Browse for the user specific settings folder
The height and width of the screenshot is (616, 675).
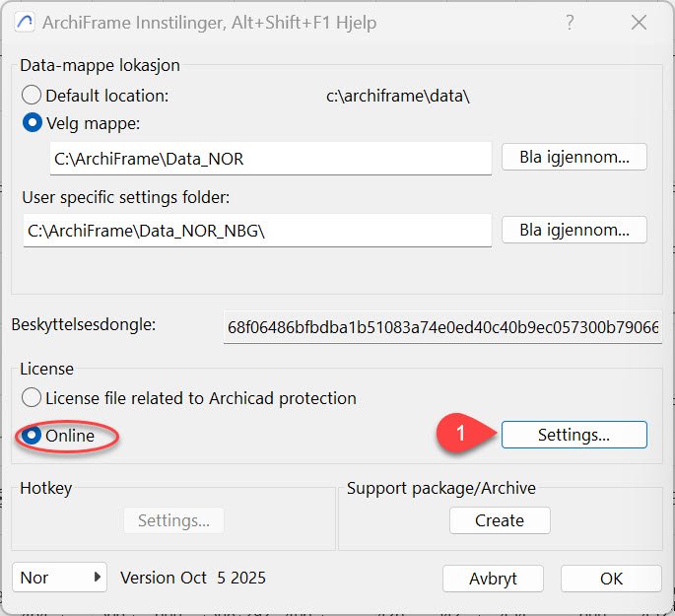coord(574,230)
